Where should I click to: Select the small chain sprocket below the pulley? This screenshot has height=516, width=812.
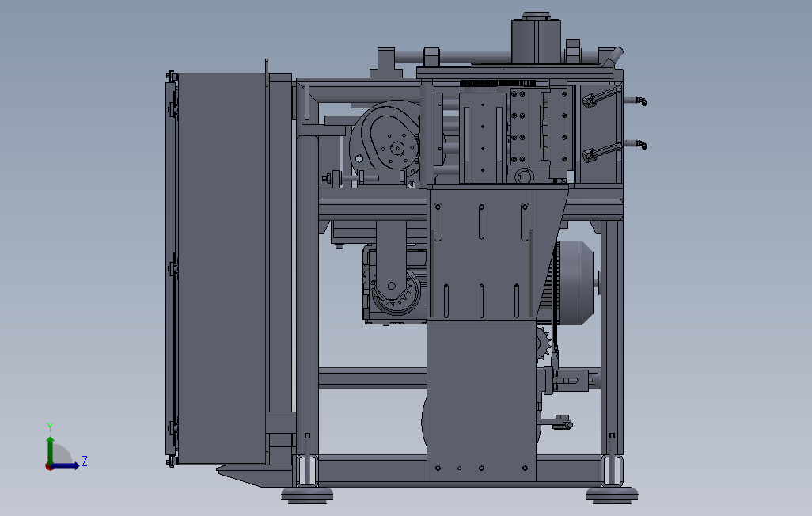tap(543, 344)
